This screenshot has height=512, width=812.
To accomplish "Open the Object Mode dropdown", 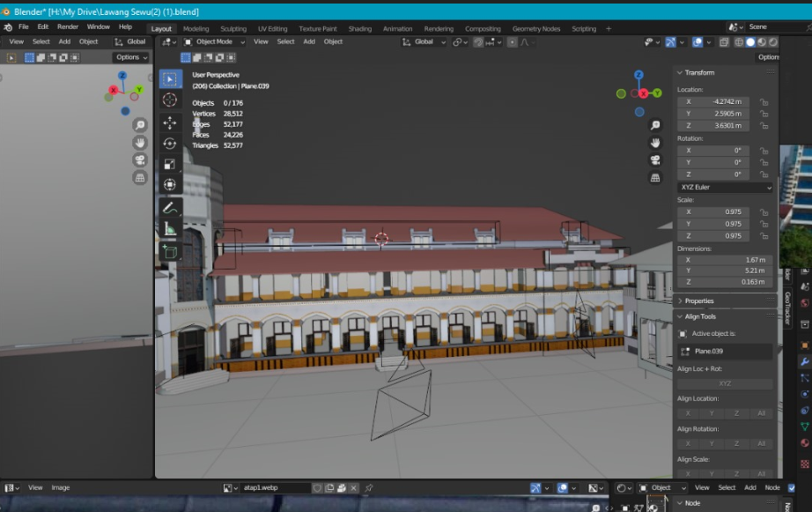I will 214,41.
